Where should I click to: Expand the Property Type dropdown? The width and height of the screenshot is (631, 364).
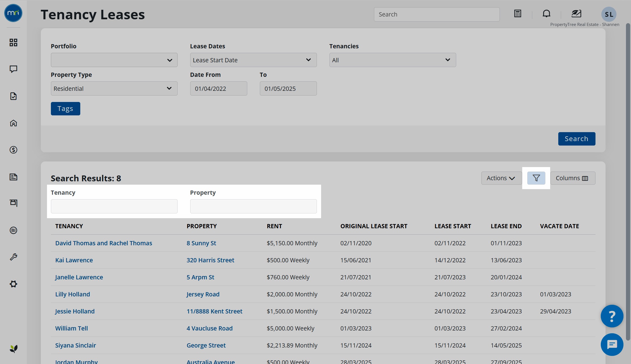click(114, 89)
